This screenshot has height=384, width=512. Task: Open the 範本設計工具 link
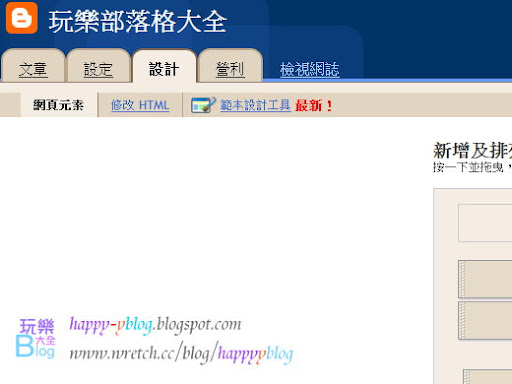pyautogui.click(x=255, y=105)
